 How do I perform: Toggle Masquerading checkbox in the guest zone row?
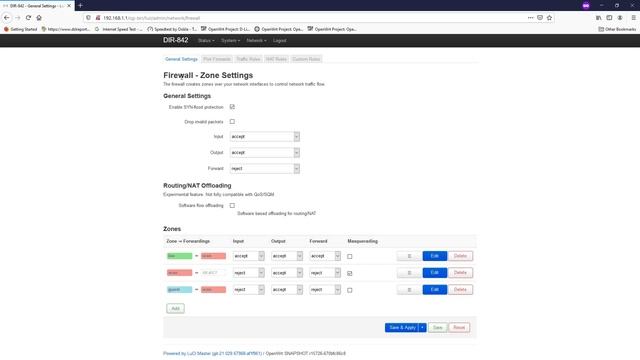click(350, 290)
